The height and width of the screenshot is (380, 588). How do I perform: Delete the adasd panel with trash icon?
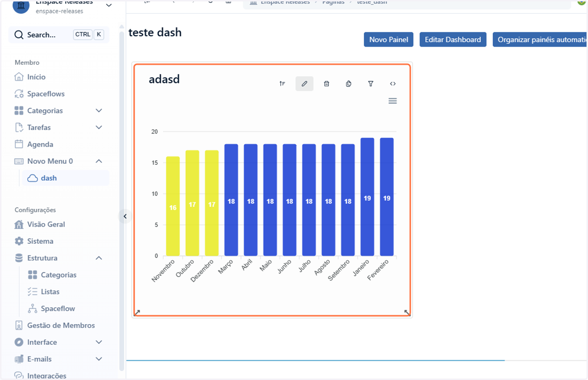[326, 84]
